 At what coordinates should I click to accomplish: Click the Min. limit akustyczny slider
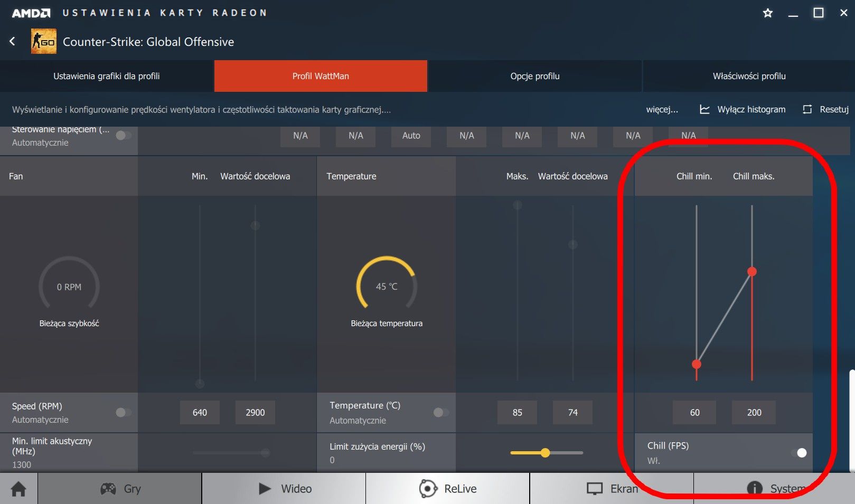232,453
